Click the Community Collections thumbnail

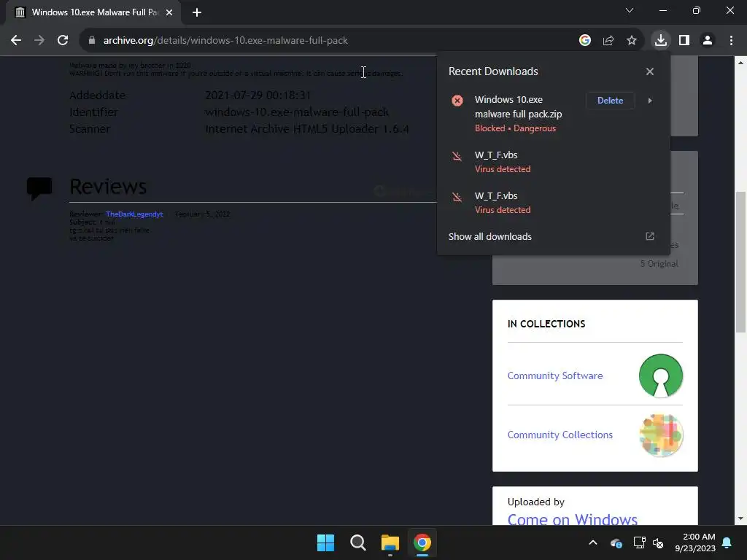[661, 435]
